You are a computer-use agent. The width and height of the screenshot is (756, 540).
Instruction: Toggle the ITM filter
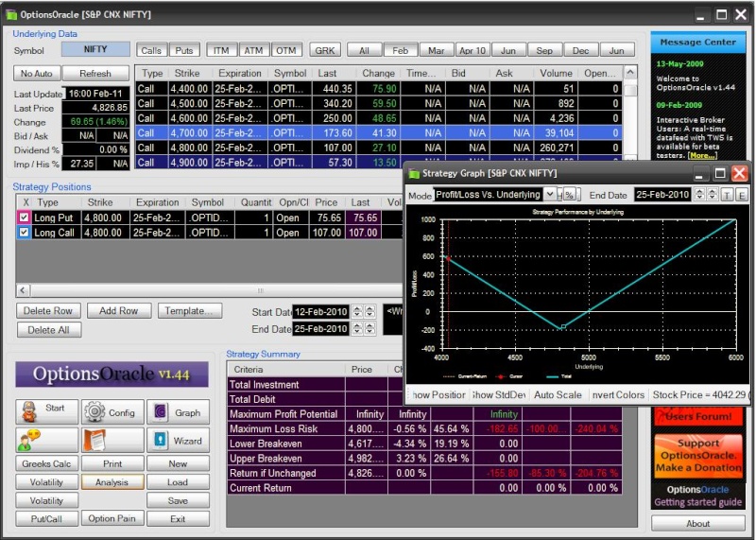point(221,50)
